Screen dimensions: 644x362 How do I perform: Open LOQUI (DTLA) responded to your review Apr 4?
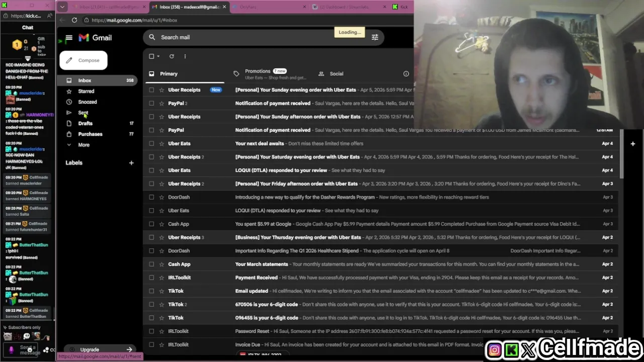click(x=381, y=170)
